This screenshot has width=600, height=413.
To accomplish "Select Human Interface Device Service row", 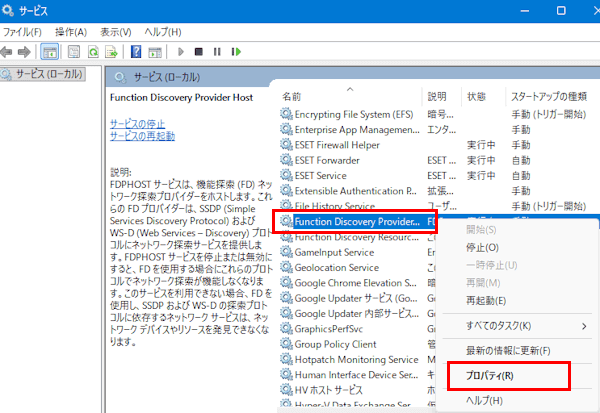I will (356, 375).
